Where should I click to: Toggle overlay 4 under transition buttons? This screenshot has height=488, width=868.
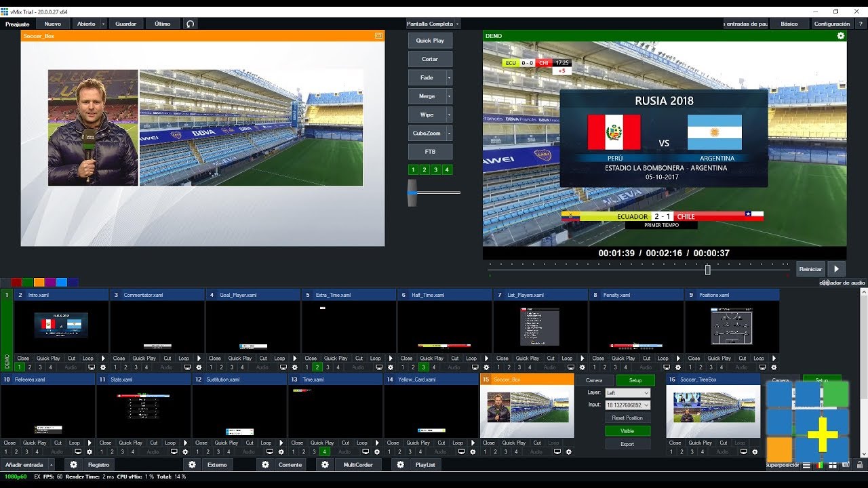tap(447, 169)
